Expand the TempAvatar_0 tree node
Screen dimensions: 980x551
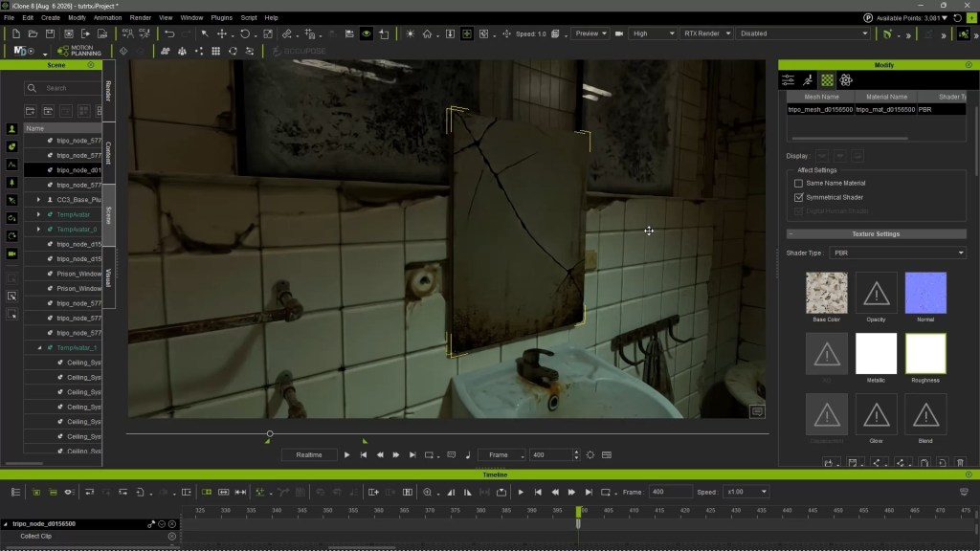coord(38,230)
